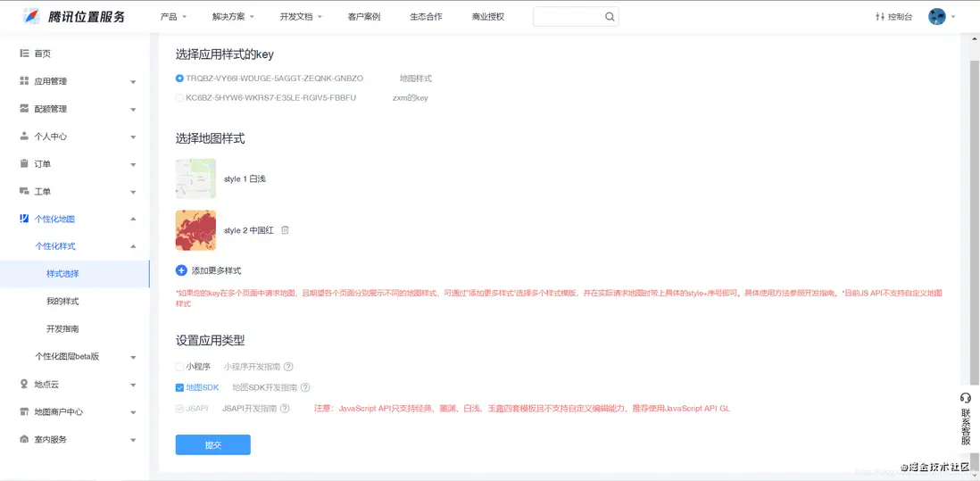Click the 首页 sidebar icon
Viewport: 980px width, 481px height.
tap(24, 54)
